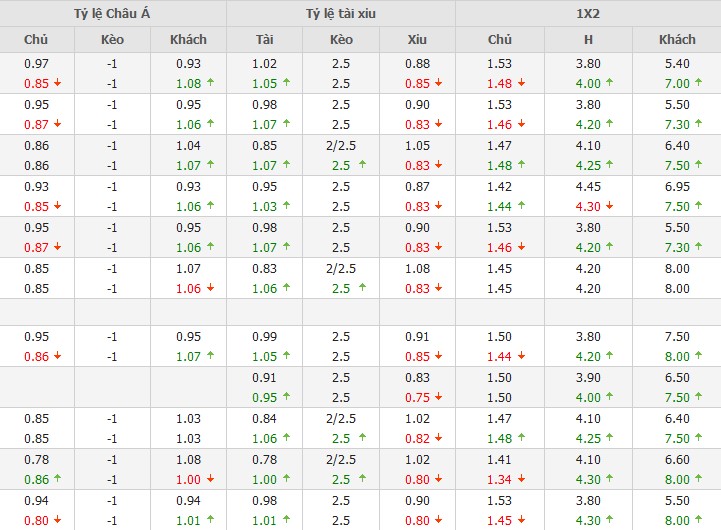This screenshot has height=530, width=721.
Task: Click the 4.45 draw odds cell
Action: [x=588, y=187]
